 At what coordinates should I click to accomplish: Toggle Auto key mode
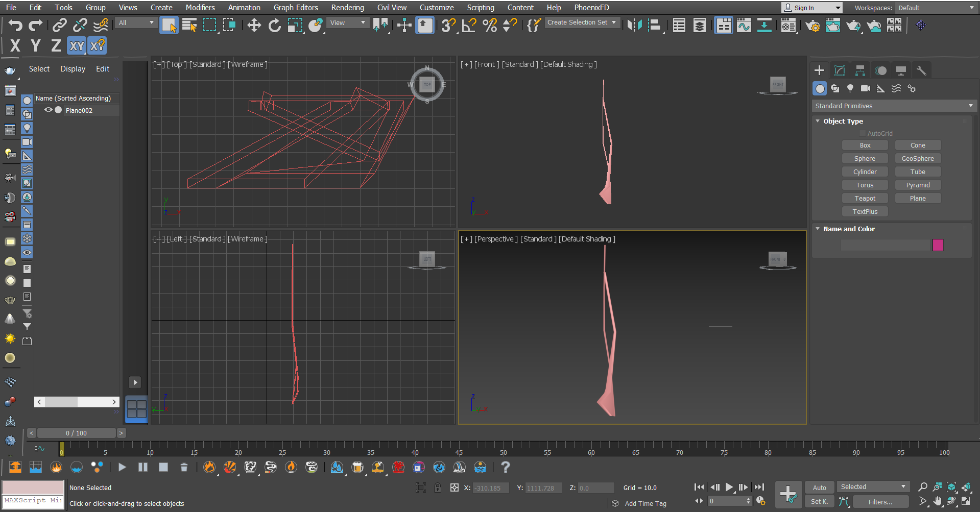coord(820,487)
